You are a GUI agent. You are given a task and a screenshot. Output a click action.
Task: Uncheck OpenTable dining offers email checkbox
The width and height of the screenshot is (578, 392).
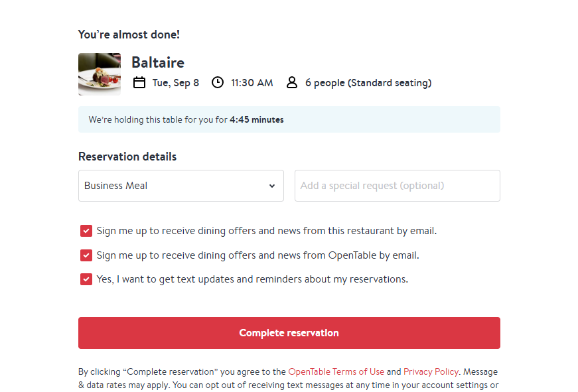(x=86, y=255)
